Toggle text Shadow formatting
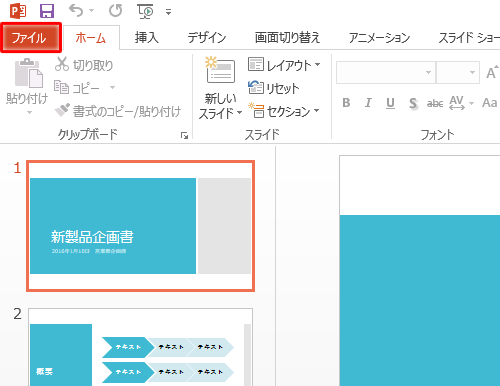The width and height of the screenshot is (500, 386). click(413, 103)
